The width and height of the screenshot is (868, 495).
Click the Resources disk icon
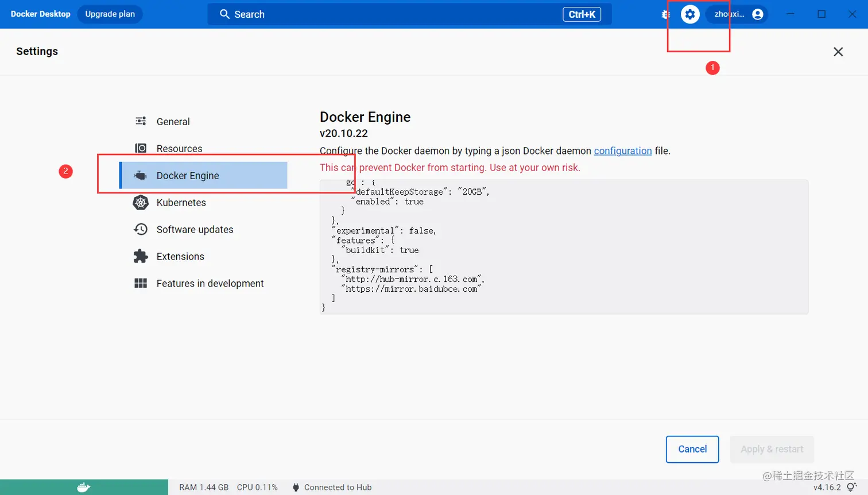(141, 148)
